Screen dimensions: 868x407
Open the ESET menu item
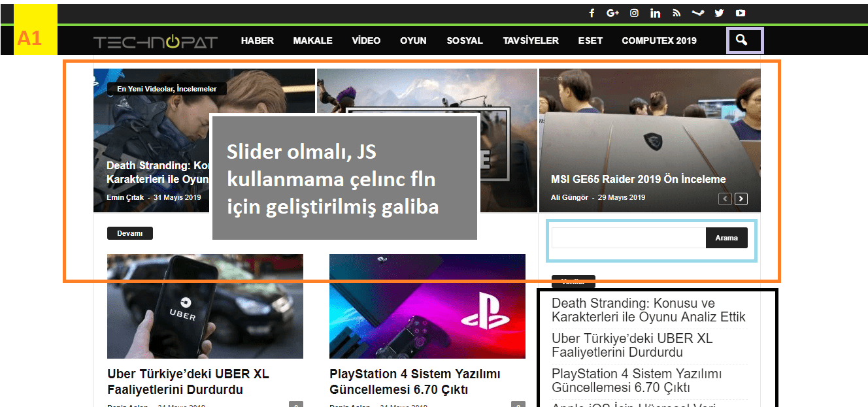tap(590, 41)
